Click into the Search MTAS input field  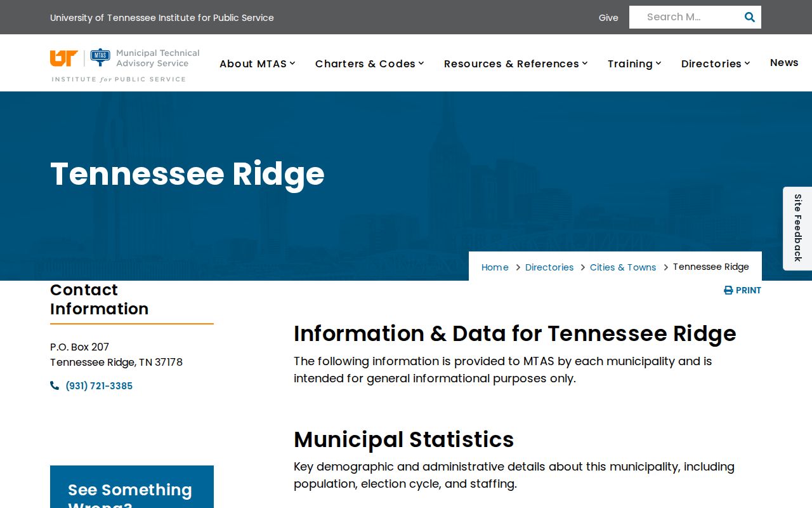(x=686, y=17)
